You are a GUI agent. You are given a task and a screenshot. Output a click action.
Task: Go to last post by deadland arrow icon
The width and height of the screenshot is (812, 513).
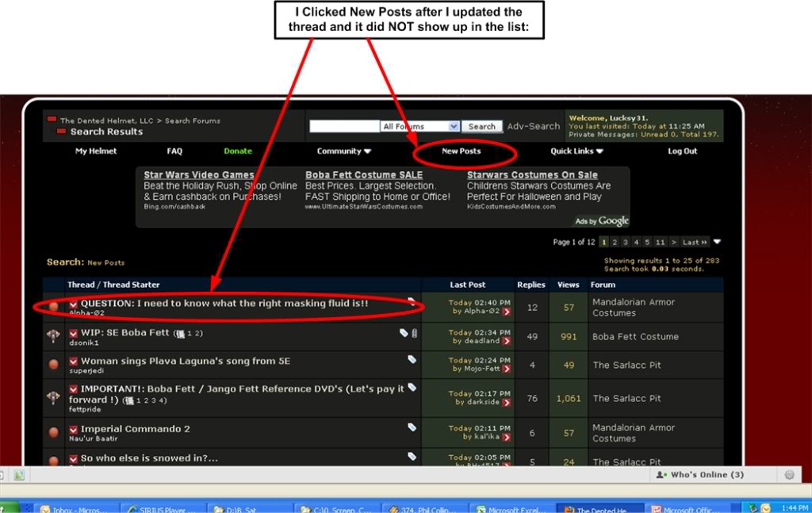pyautogui.click(x=507, y=341)
